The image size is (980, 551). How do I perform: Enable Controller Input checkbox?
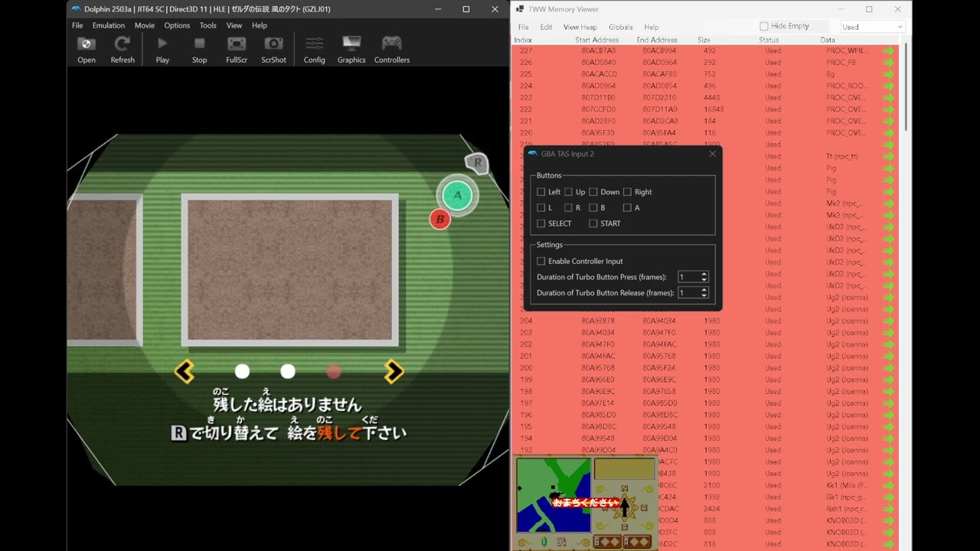(541, 261)
